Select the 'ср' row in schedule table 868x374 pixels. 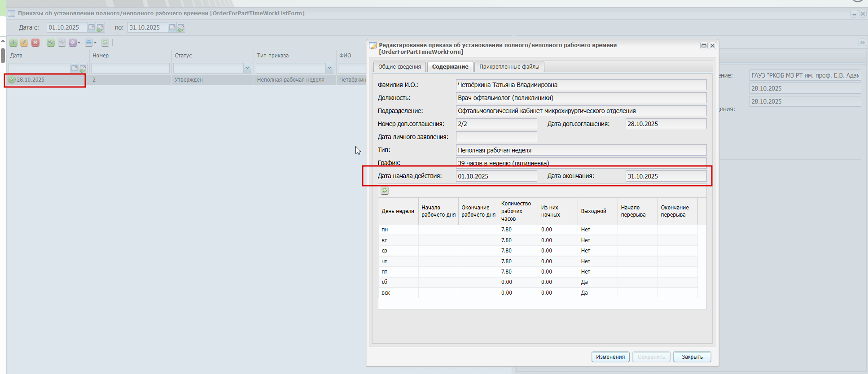pyautogui.click(x=538, y=251)
